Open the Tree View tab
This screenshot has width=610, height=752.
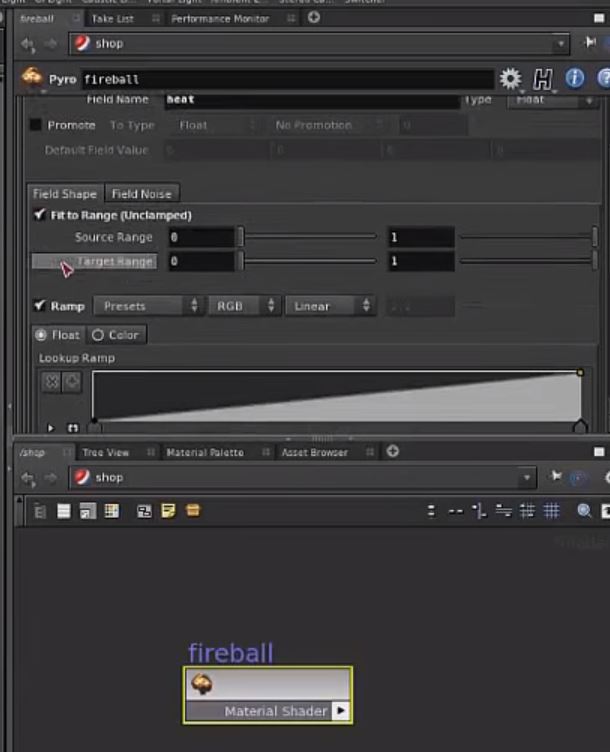pyautogui.click(x=106, y=452)
